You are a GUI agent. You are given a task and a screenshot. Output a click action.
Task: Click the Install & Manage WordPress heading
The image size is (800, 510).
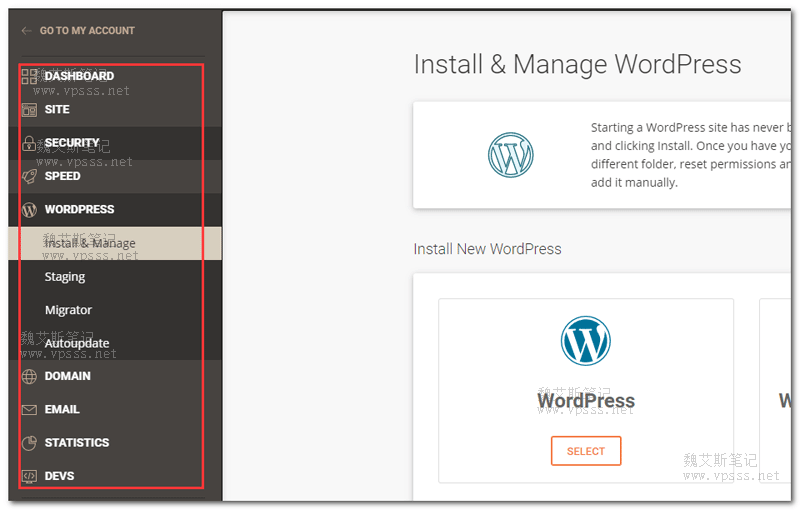pos(577,64)
